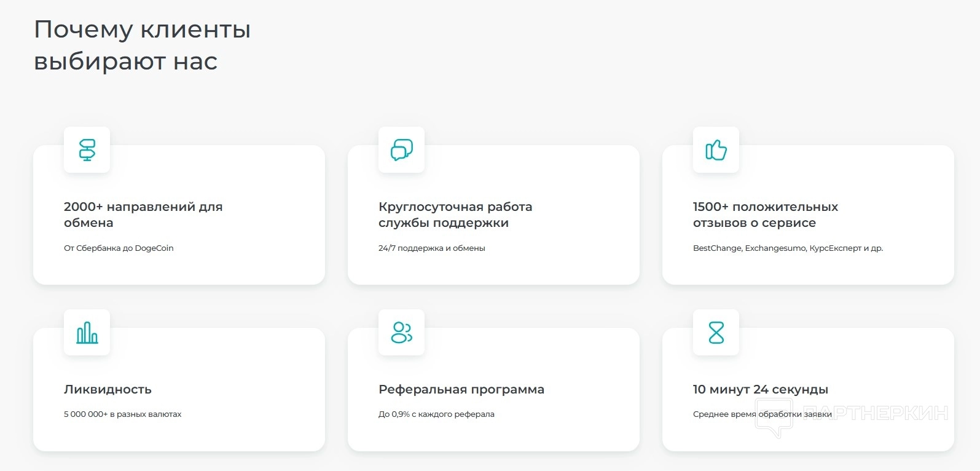Screen dimensions: 980x471
Task: Select the heading "Почему клиенты выбирают нас"
Action: click(x=143, y=46)
